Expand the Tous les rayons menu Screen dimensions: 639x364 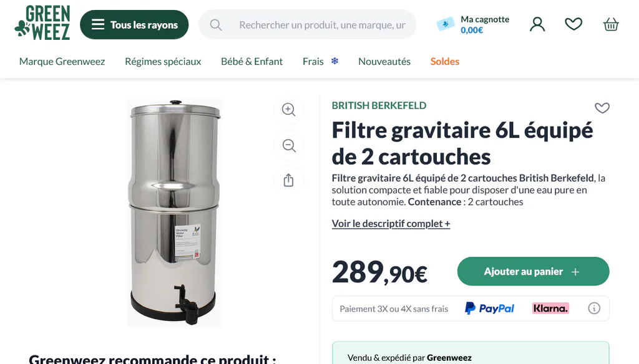134,25
